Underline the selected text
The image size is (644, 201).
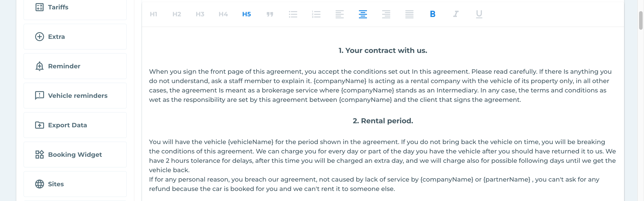point(479,14)
